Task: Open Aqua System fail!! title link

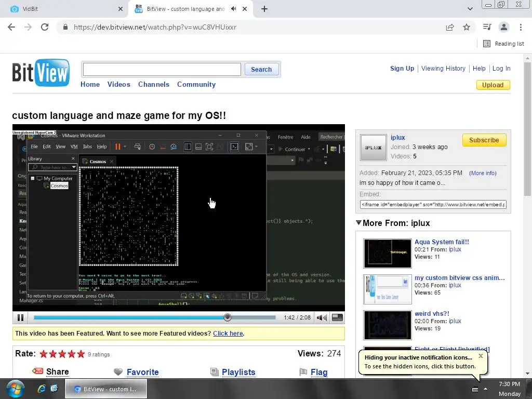Action: (x=442, y=242)
